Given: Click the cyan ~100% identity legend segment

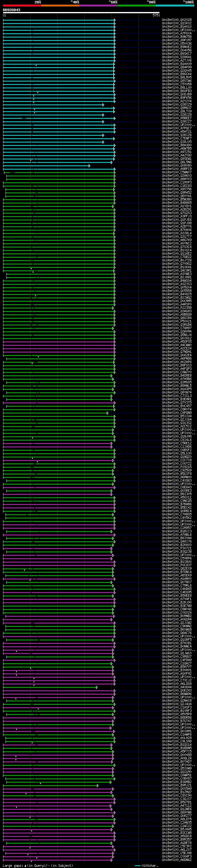Looking at the screenshot, I should (x=175, y=6).
